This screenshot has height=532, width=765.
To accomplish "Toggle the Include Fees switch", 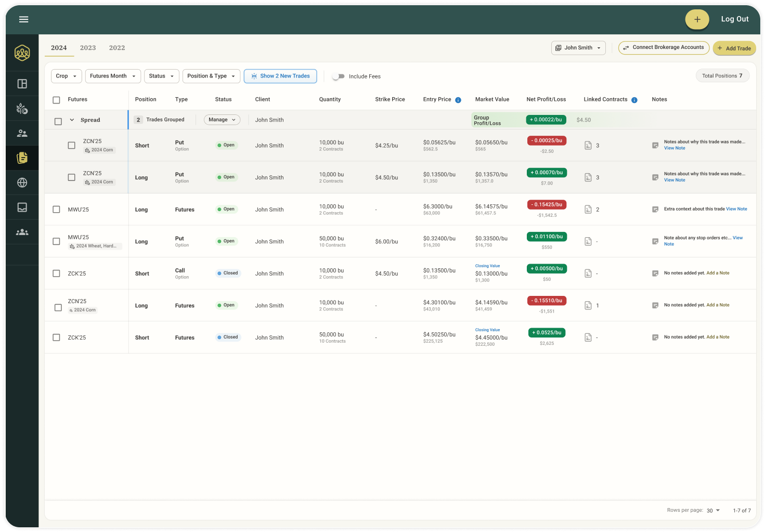I will 339,76.
